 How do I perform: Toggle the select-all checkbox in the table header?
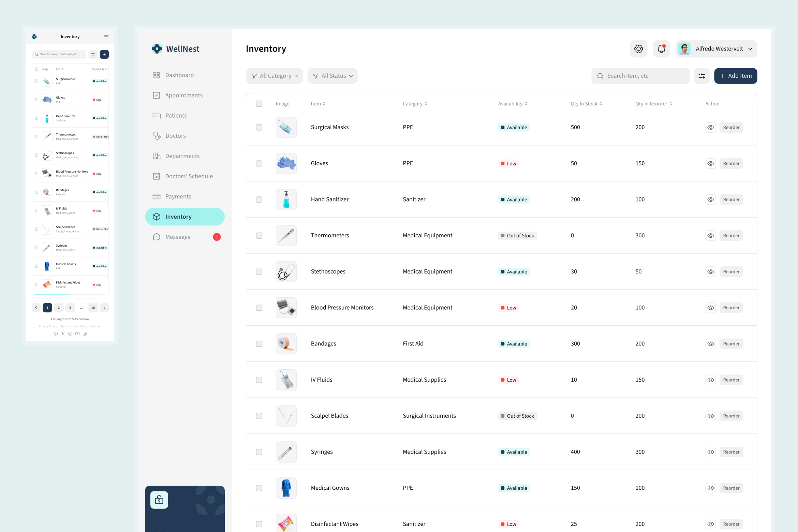coord(259,103)
